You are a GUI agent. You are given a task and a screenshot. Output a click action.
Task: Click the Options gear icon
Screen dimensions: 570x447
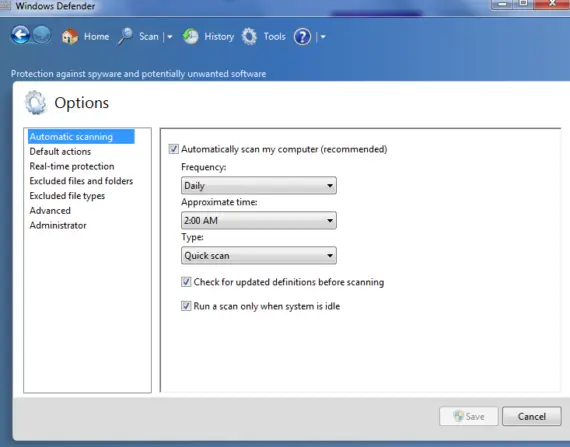(x=36, y=103)
